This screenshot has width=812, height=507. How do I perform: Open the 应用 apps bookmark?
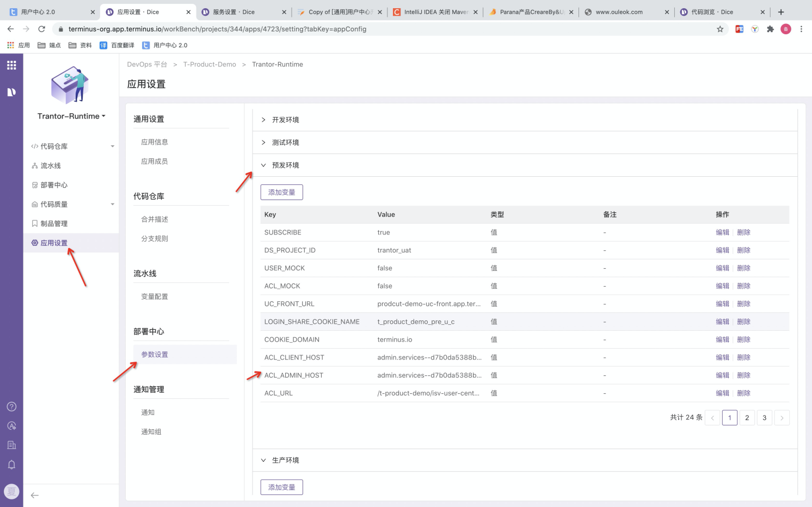pyautogui.click(x=19, y=45)
